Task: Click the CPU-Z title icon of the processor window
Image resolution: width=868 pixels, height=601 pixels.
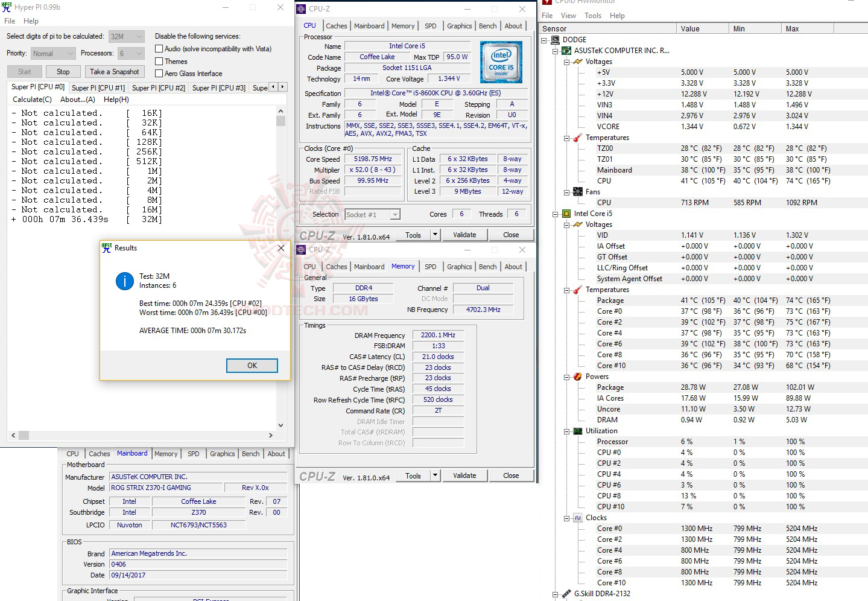Action: [x=301, y=9]
